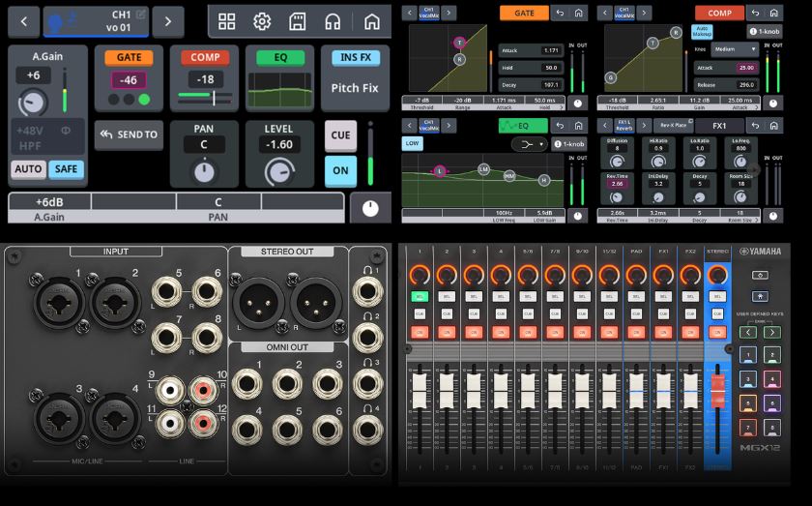Go to the next channel with right chevron
The height and width of the screenshot is (506, 812).
(x=167, y=20)
